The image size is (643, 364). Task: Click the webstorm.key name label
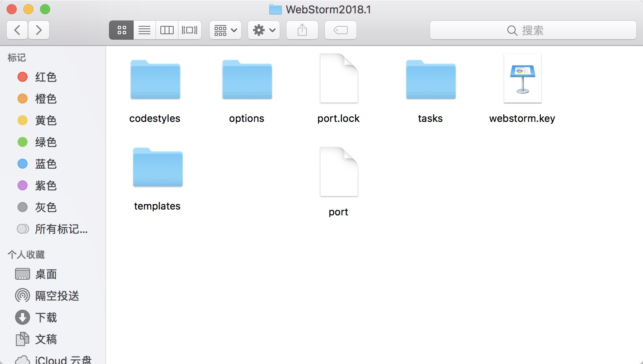click(x=522, y=119)
